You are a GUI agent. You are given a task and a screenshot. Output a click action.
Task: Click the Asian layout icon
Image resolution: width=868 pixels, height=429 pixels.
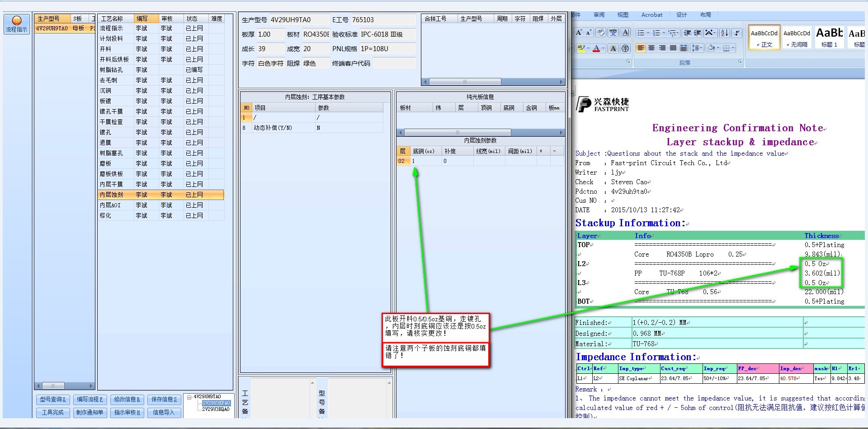[x=710, y=33]
